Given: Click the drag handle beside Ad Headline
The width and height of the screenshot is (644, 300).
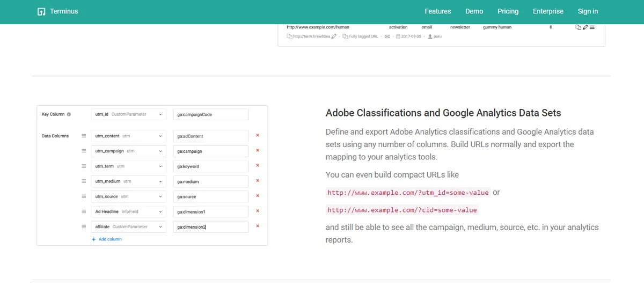Looking at the screenshot, I should click(x=84, y=211).
